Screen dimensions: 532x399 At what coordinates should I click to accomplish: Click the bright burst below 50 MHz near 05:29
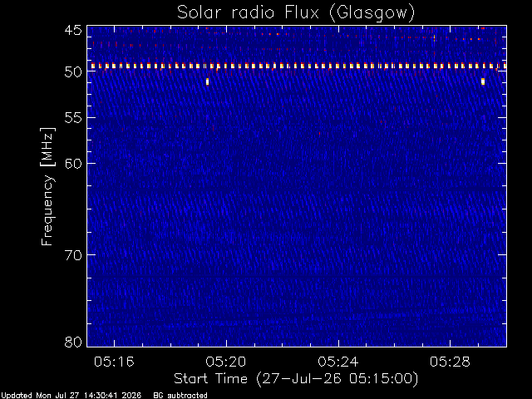tap(483, 81)
